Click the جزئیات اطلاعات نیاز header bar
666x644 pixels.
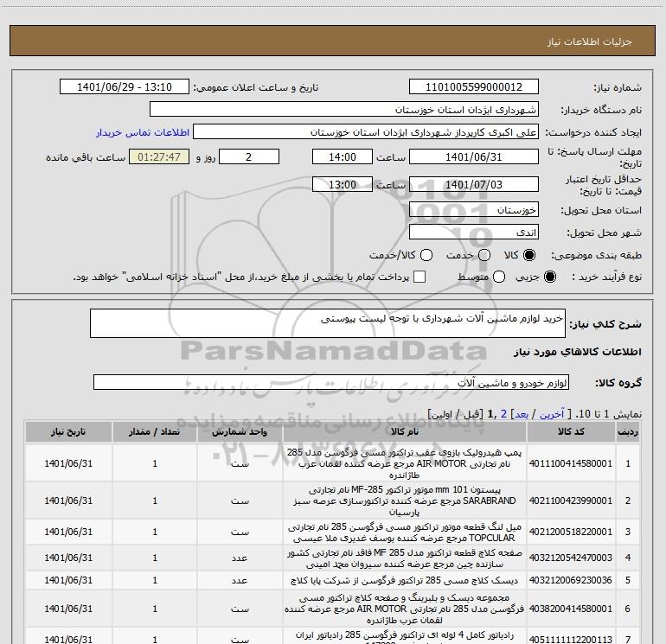(x=333, y=41)
